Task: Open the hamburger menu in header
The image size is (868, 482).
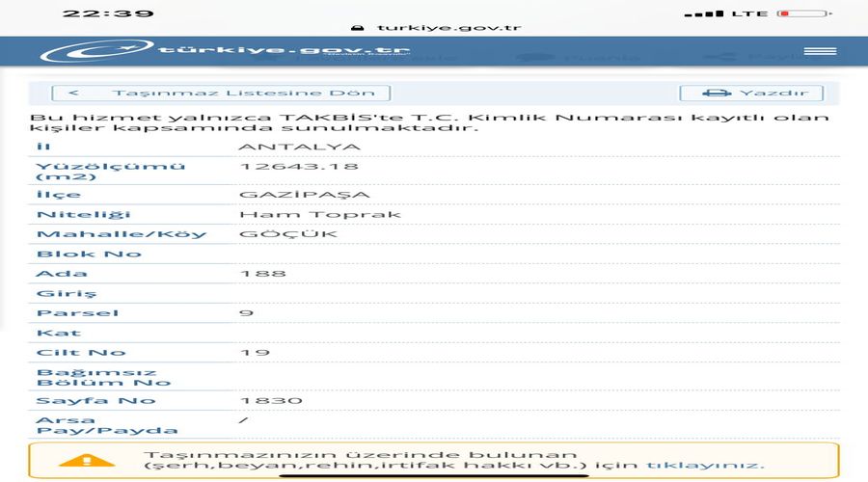Action: 819,51
